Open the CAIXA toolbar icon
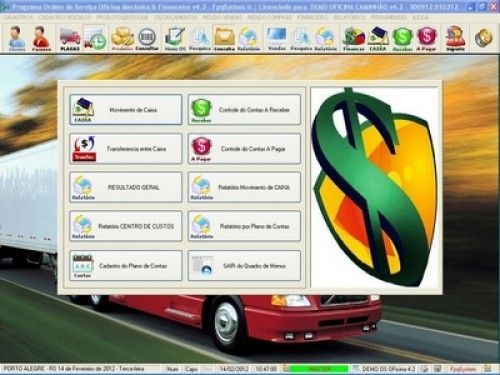The width and height of the screenshot is (500, 375). click(378, 38)
